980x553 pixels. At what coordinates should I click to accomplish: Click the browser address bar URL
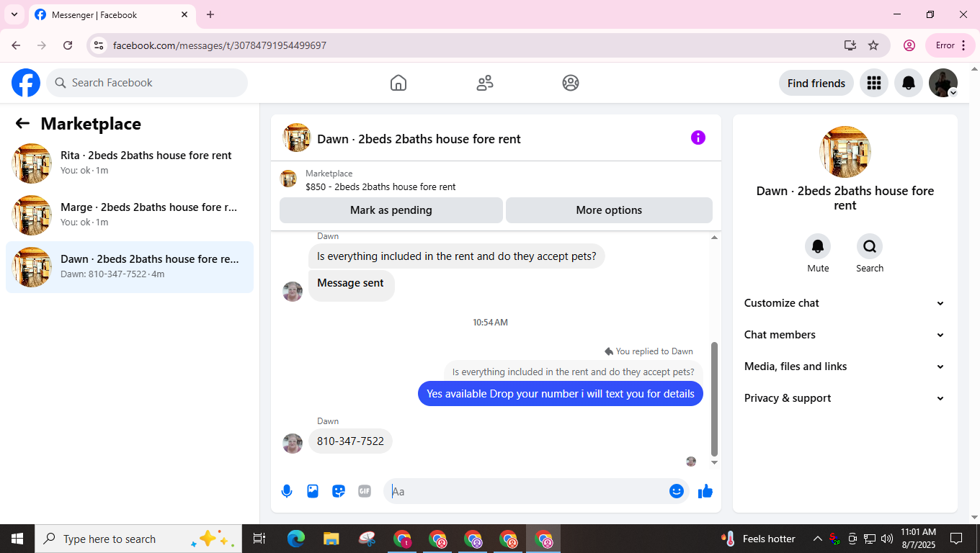(x=220, y=45)
